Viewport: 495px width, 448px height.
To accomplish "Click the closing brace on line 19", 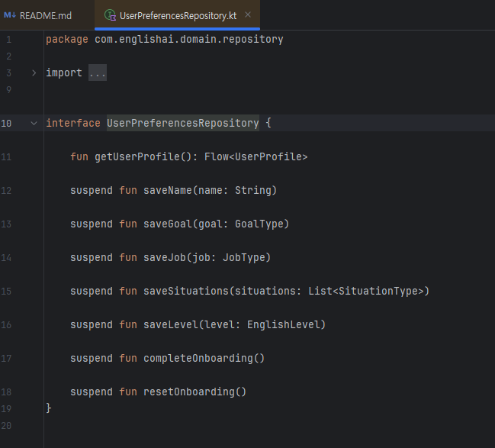I will click(49, 408).
